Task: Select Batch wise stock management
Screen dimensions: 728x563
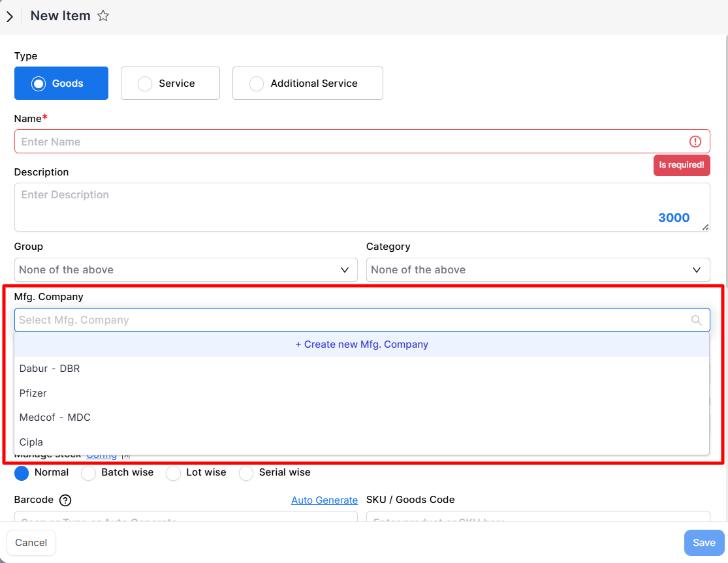Action: point(89,473)
